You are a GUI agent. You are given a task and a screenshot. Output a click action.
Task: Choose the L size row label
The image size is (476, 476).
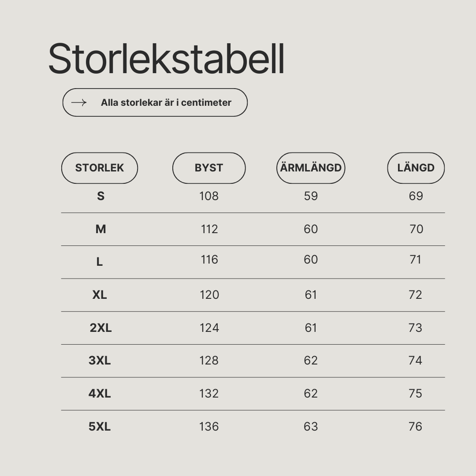100,262
